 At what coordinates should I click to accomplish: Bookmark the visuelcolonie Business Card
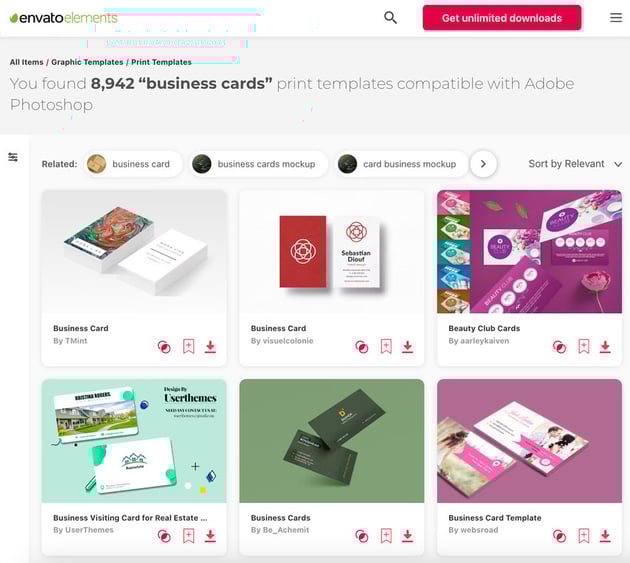(386, 346)
